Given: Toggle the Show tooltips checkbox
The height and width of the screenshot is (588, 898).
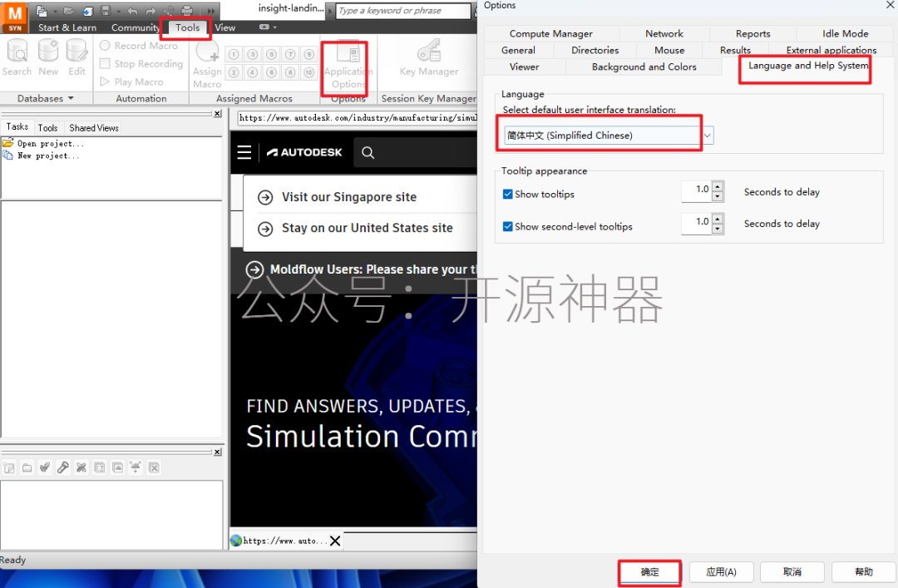Looking at the screenshot, I should click(507, 195).
